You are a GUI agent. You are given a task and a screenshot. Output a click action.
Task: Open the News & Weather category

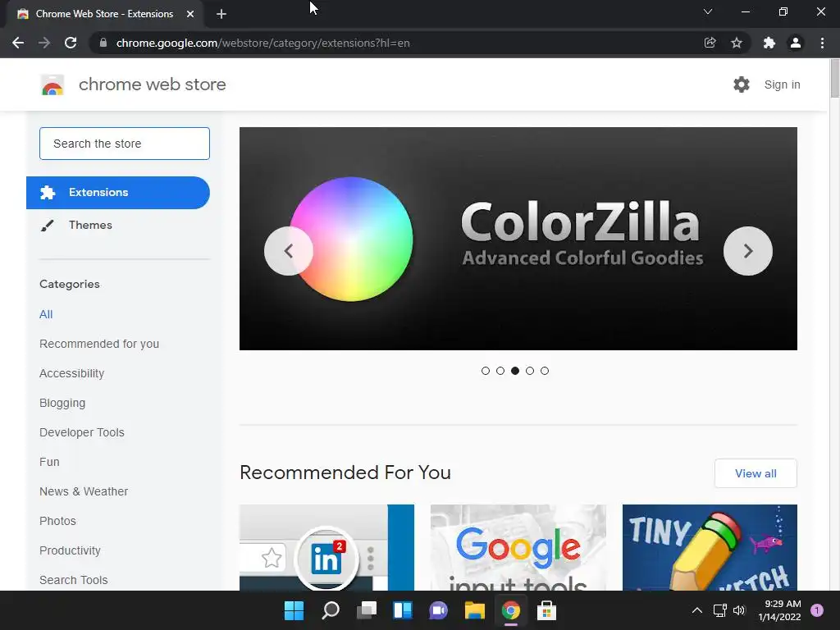click(84, 491)
